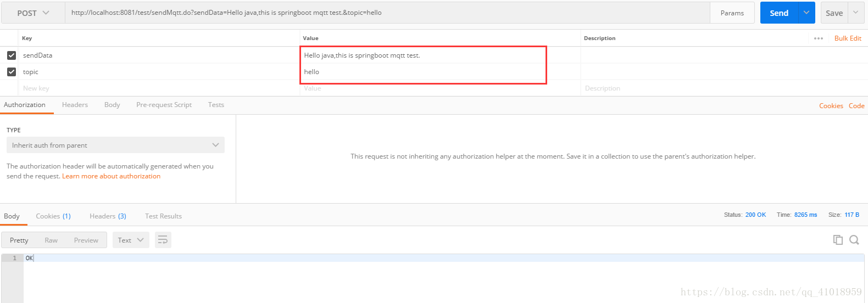Click the Params button
This screenshot has height=303, width=868.
[732, 13]
